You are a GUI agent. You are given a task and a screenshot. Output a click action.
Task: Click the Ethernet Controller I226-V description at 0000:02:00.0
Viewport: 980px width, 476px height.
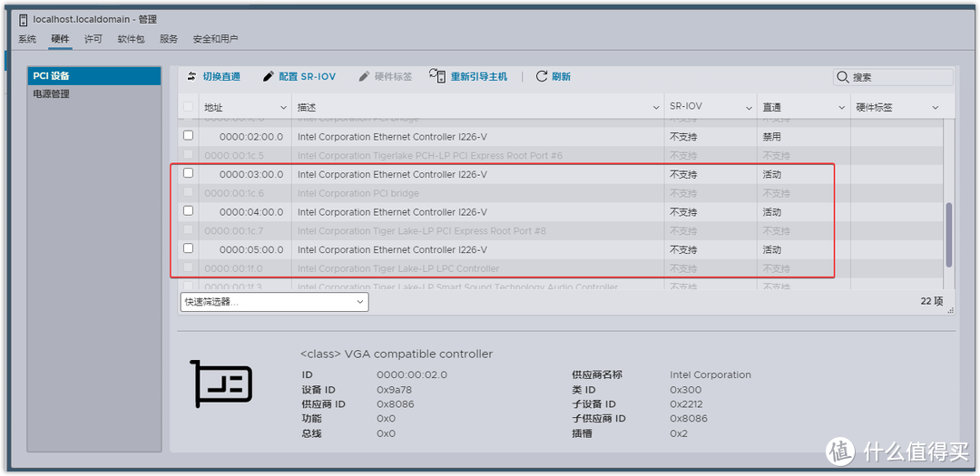tap(392, 137)
